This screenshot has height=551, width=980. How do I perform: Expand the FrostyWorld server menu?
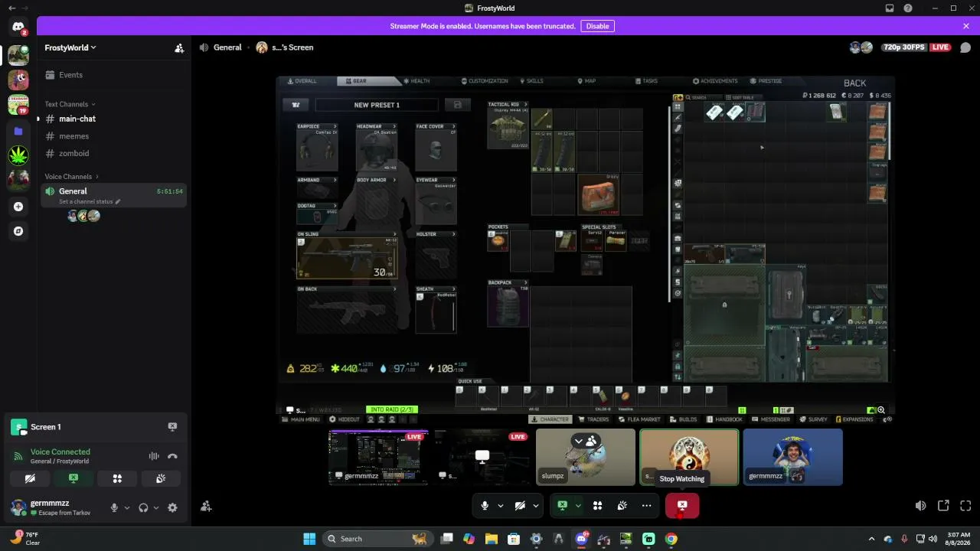pos(70,47)
